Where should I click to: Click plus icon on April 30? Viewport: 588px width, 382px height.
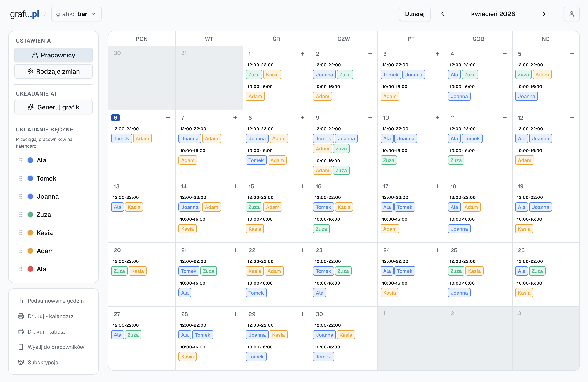point(370,314)
